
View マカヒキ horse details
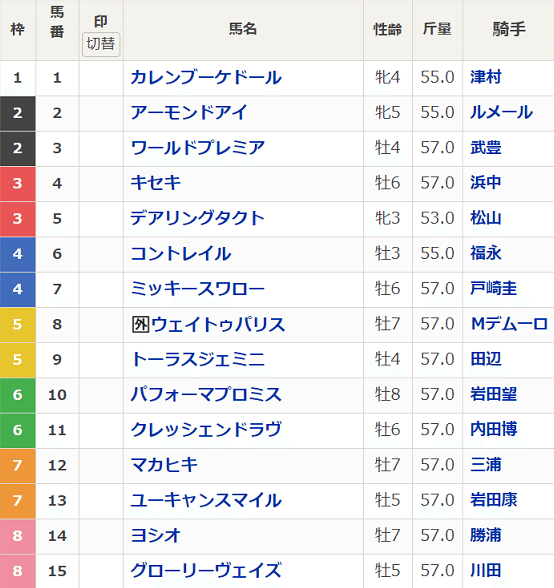click(164, 465)
